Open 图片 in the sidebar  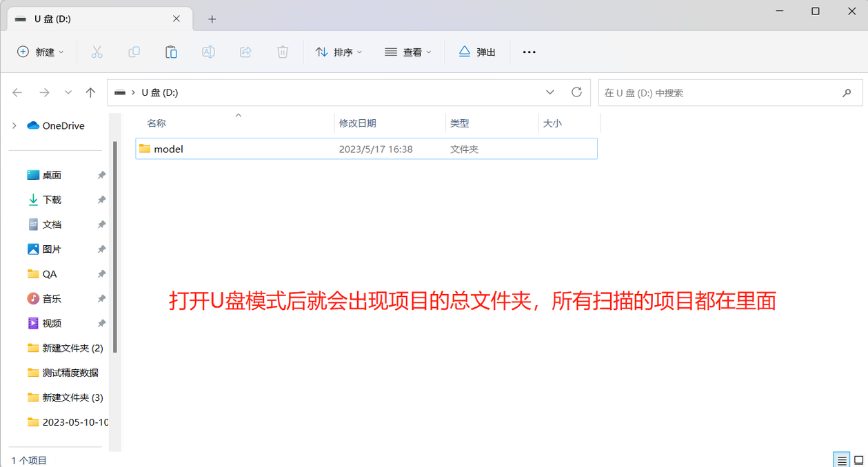[52, 249]
